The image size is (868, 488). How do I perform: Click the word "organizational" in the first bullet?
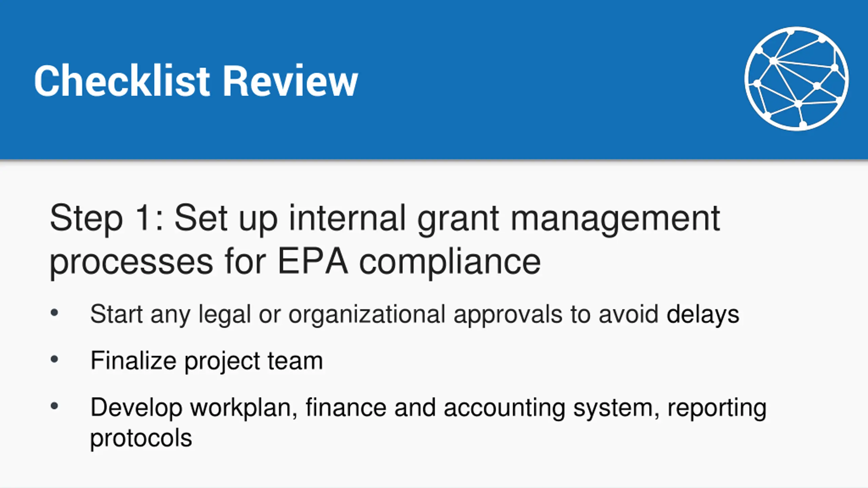tap(367, 315)
